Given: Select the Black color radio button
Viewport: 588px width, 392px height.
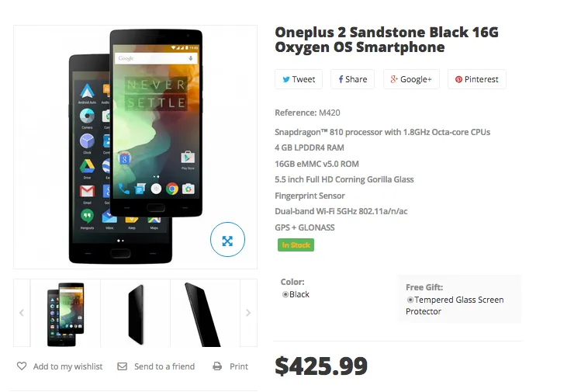Looking at the screenshot, I should click(285, 295).
